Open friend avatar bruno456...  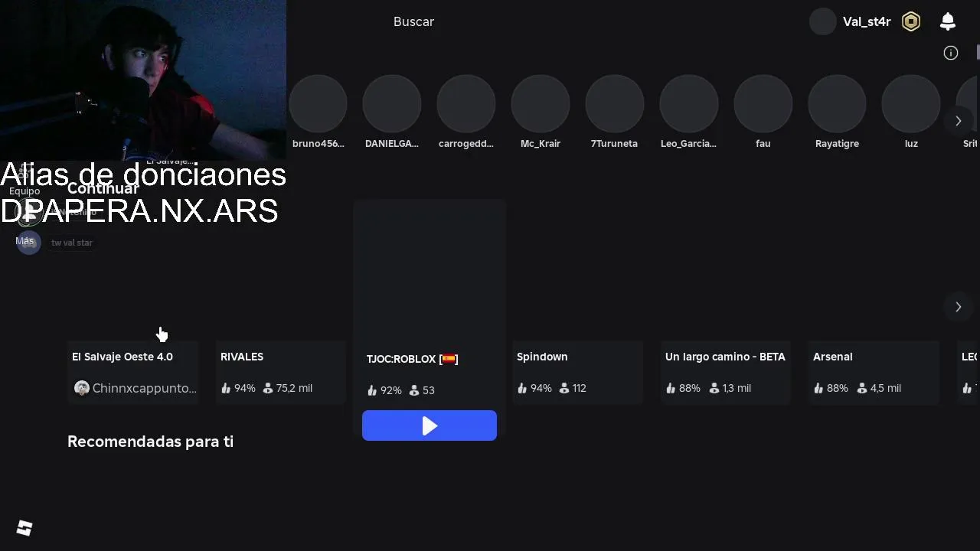tap(318, 104)
